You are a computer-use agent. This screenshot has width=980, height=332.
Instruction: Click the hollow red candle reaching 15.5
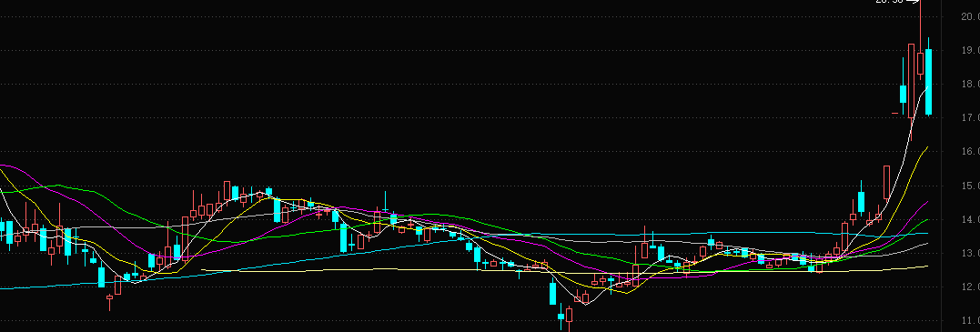[886, 183]
